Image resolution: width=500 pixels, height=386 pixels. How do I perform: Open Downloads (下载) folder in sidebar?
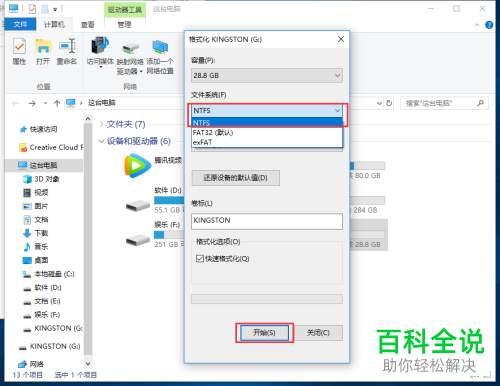click(x=36, y=233)
